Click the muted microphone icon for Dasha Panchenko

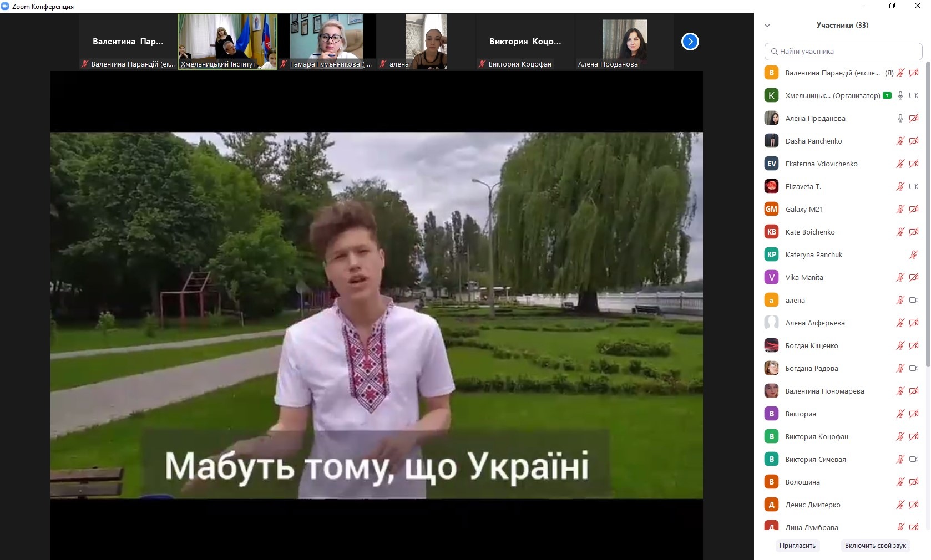[900, 141]
